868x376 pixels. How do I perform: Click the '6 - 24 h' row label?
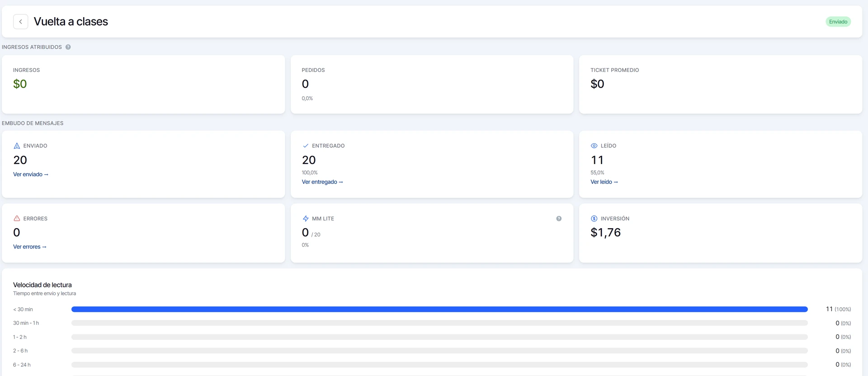pos(22,365)
